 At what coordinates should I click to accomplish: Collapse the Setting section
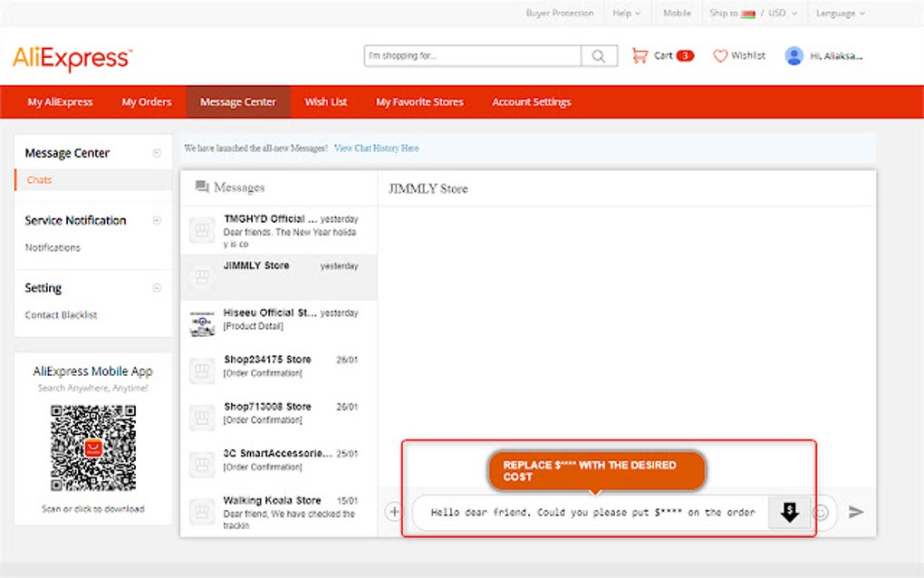point(157,287)
